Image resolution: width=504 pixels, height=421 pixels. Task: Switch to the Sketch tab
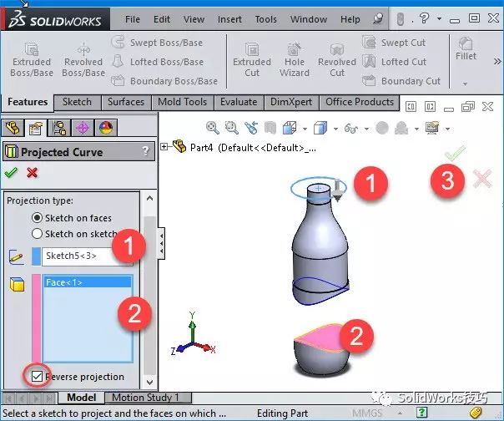pos(77,102)
